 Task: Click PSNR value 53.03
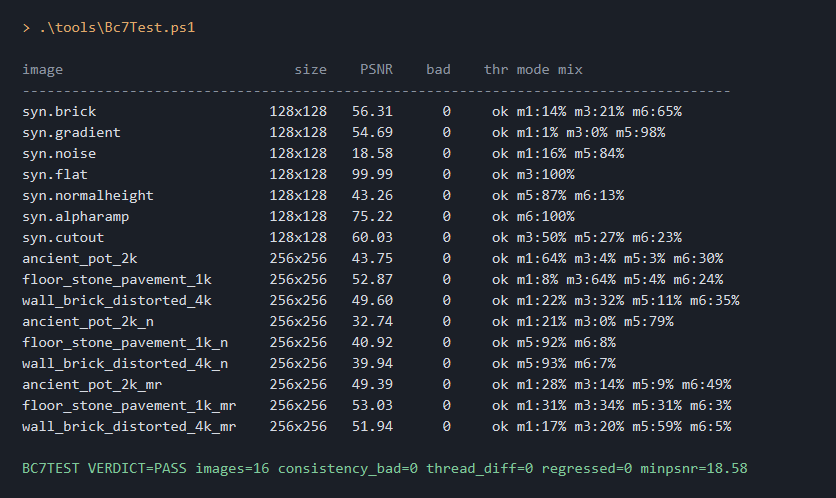click(x=372, y=406)
